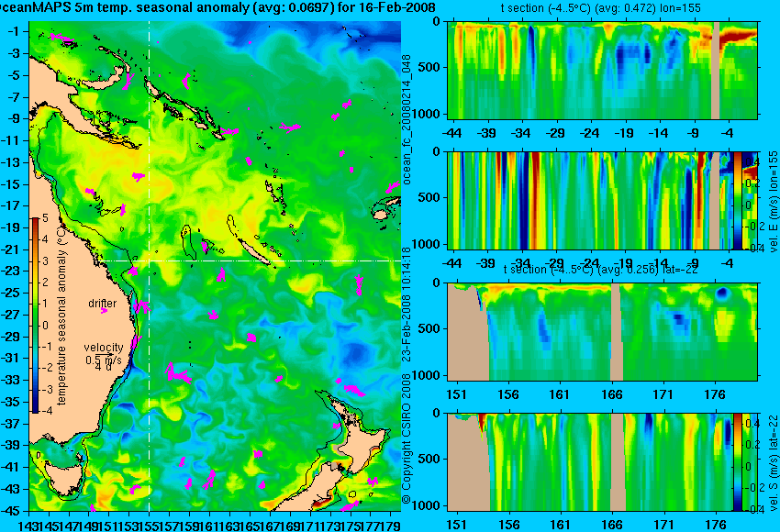Click the '-23' latitude tick on the map

14,271
